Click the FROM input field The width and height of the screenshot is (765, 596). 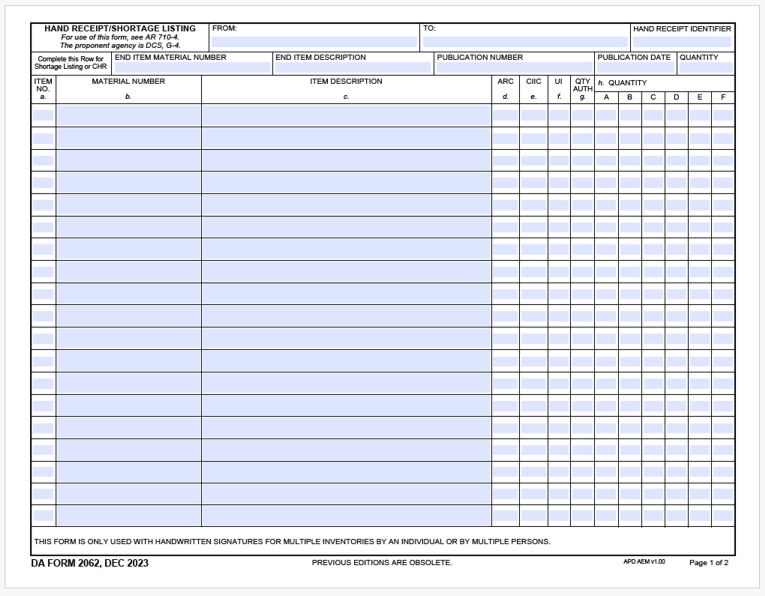(x=314, y=43)
